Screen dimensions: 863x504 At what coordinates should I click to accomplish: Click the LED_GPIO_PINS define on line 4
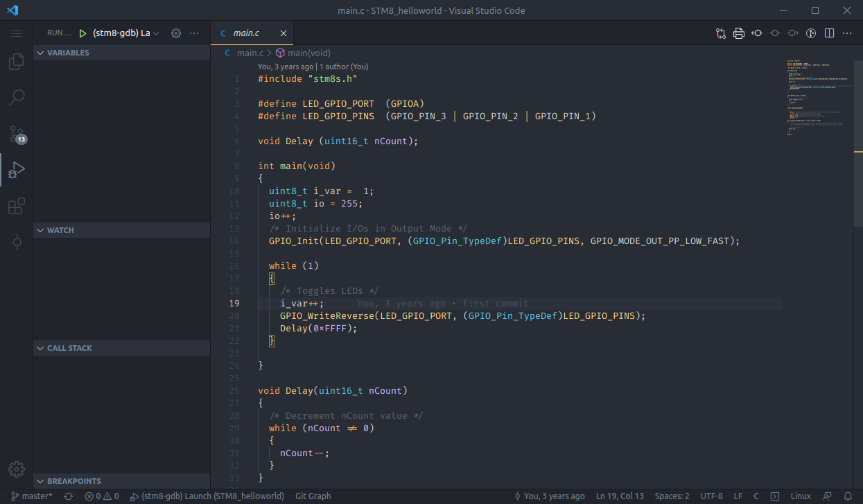[427, 116]
